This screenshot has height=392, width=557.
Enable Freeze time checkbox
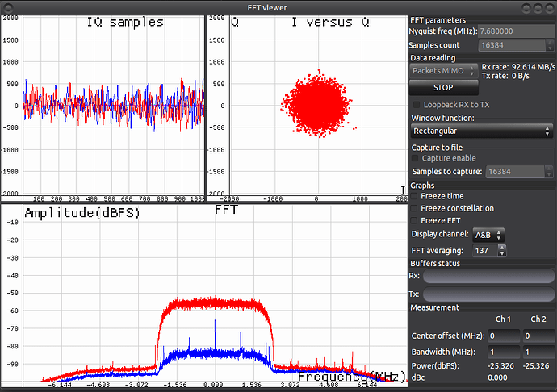[x=415, y=196]
